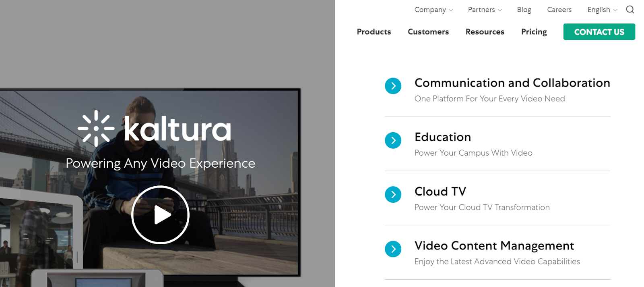The height and width of the screenshot is (287, 644).
Task: Click the Communication and Collaboration arrow icon
Action: 393,86
